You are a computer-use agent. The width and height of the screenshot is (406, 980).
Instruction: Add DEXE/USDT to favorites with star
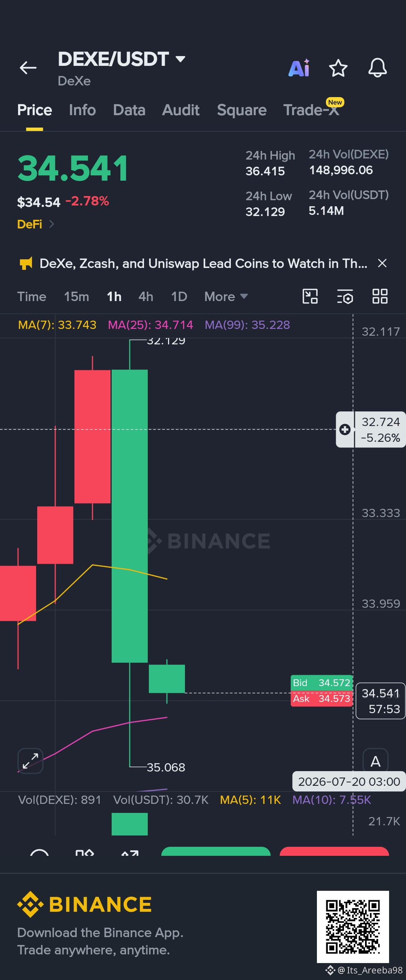(338, 68)
